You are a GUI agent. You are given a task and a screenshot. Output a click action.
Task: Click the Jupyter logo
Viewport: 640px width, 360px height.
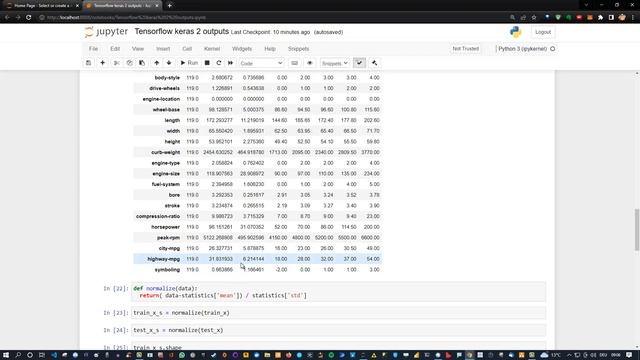pyautogui.click(x=107, y=31)
